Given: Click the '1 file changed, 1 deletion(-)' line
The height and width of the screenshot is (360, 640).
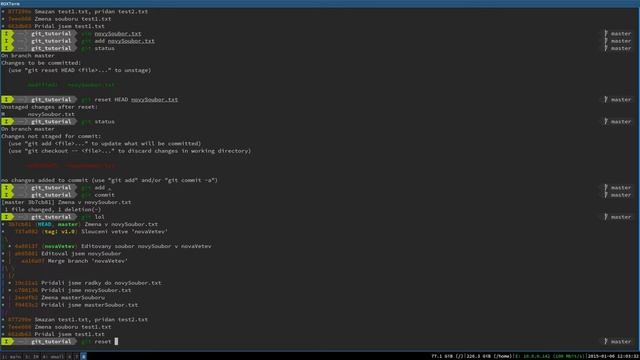Looking at the screenshot, I should click(x=53, y=209).
